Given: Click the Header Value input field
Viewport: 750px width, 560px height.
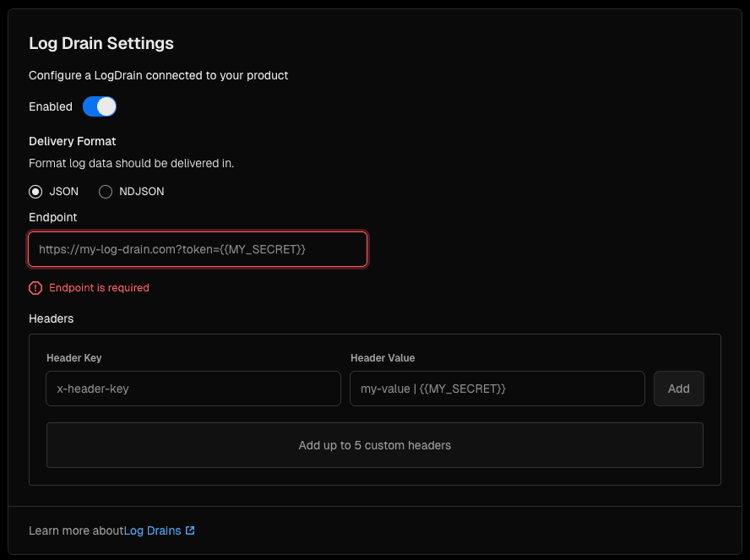Looking at the screenshot, I should (x=497, y=389).
